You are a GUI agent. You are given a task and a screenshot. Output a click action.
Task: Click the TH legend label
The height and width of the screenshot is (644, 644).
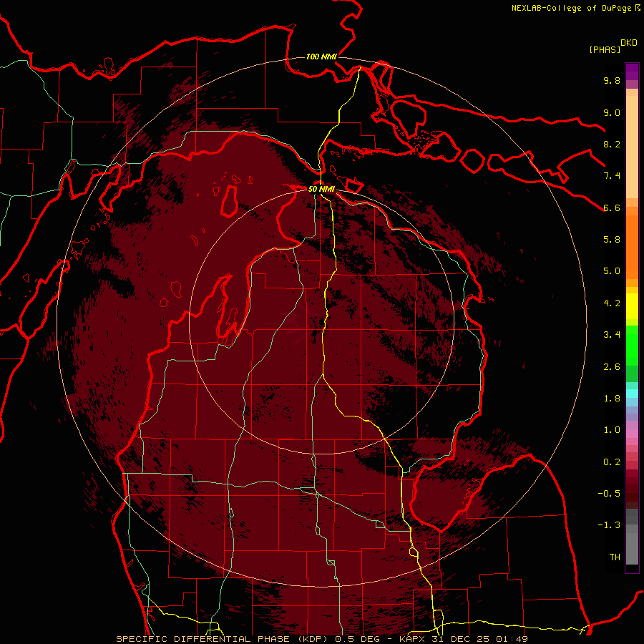coord(615,557)
